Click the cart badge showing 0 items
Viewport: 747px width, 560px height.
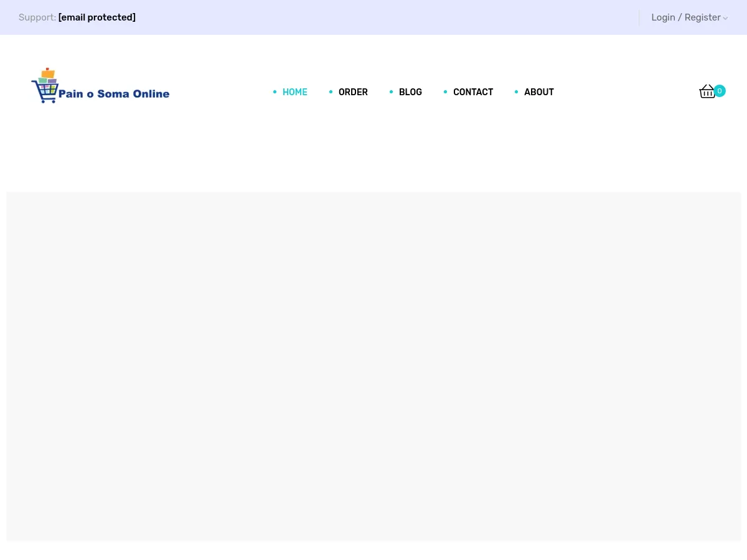tap(720, 91)
